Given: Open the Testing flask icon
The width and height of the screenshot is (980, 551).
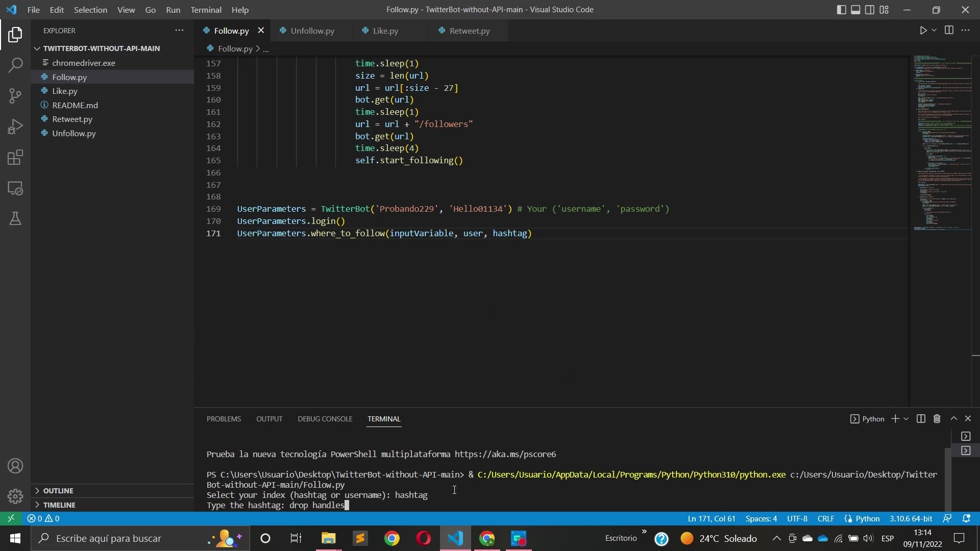Looking at the screenshot, I should [x=15, y=219].
